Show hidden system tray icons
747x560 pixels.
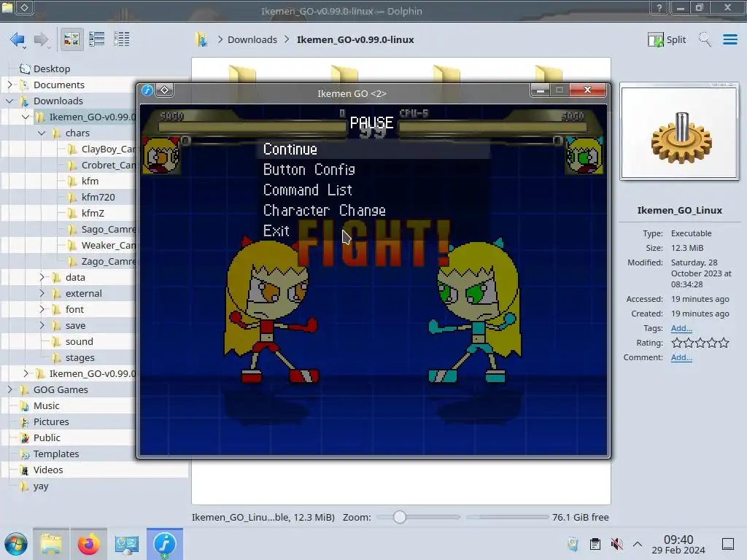coord(638,544)
